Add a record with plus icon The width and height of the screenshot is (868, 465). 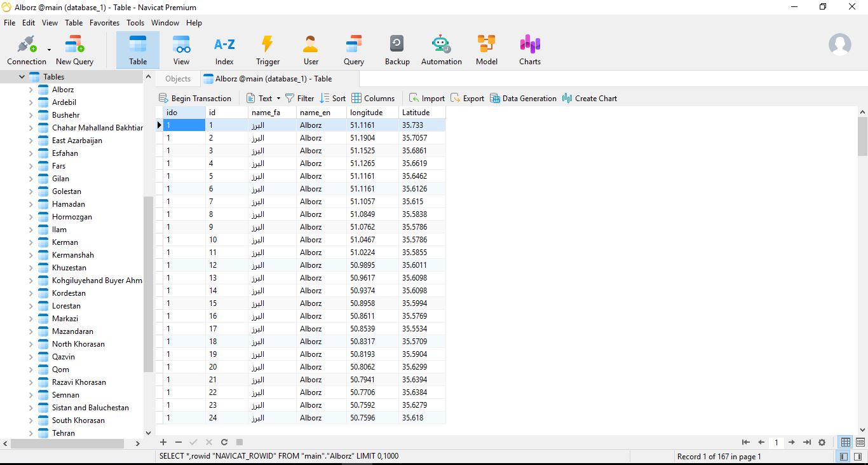click(163, 442)
